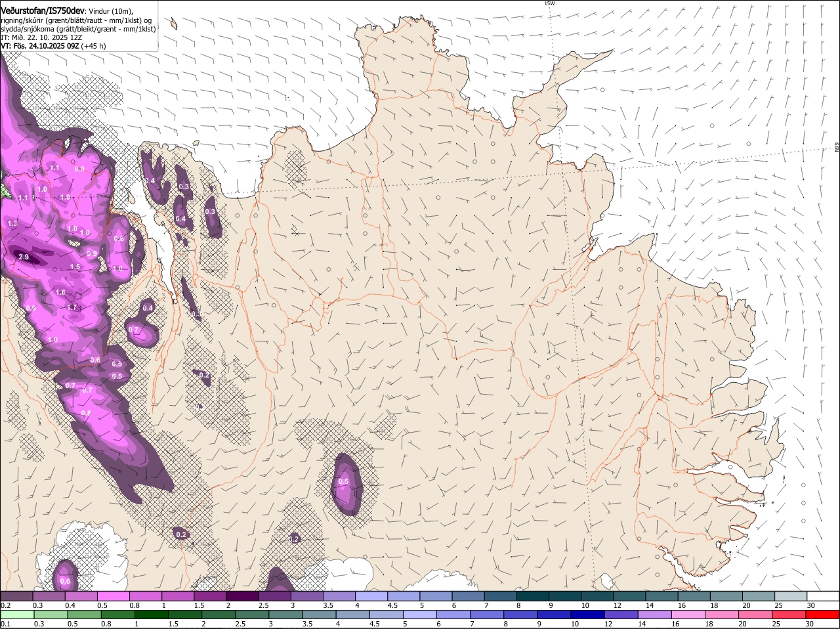Click the snow legend swatch between 18 and 20

[x=727, y=596]
